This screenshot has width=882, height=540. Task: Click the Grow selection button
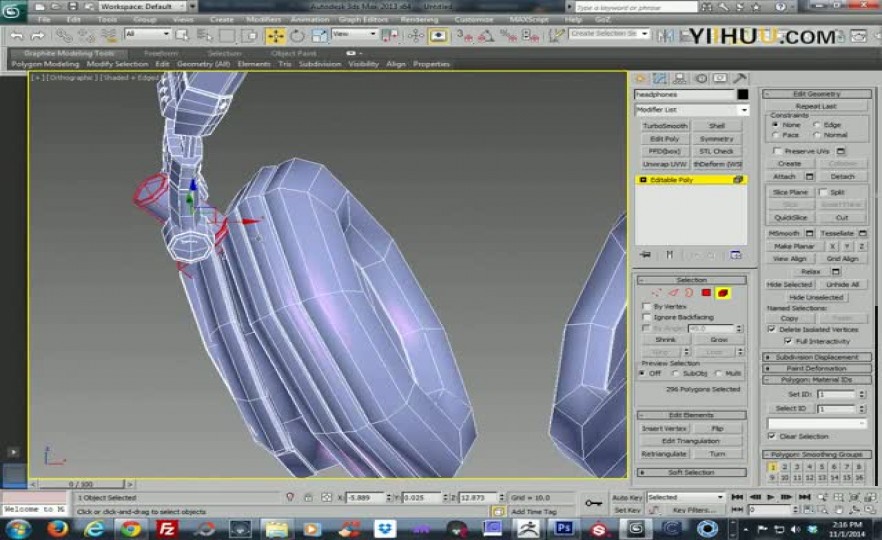pyautogui.click(x=719, y=340)
